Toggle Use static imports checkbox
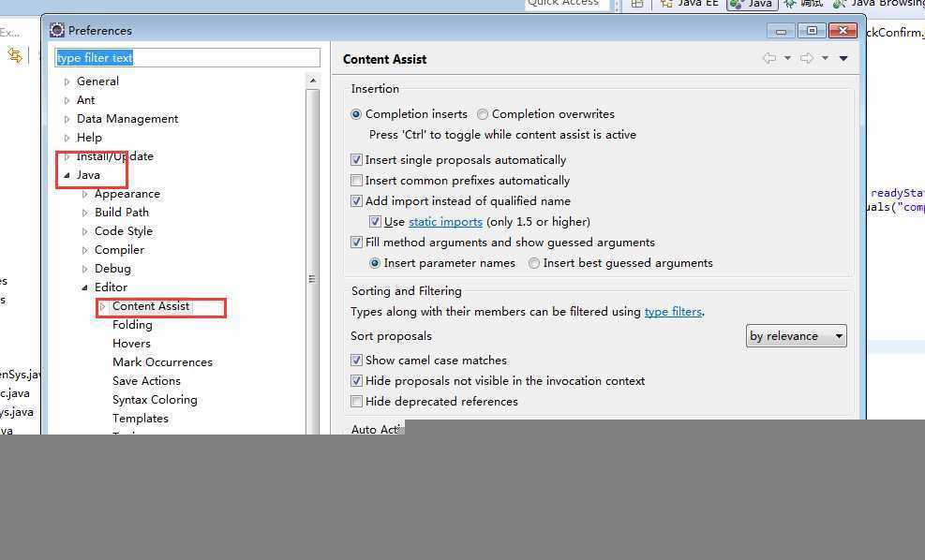 tap(375, 222)
